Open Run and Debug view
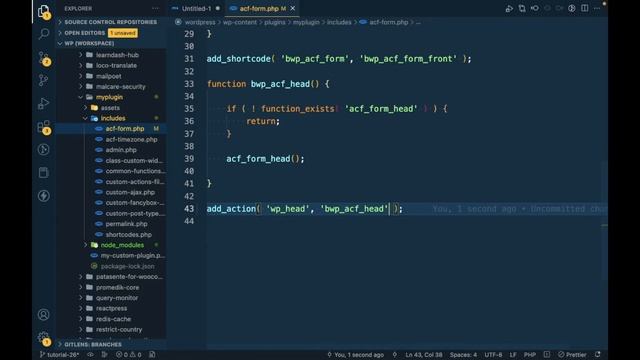The image size is (640, 360). point(44,103)
